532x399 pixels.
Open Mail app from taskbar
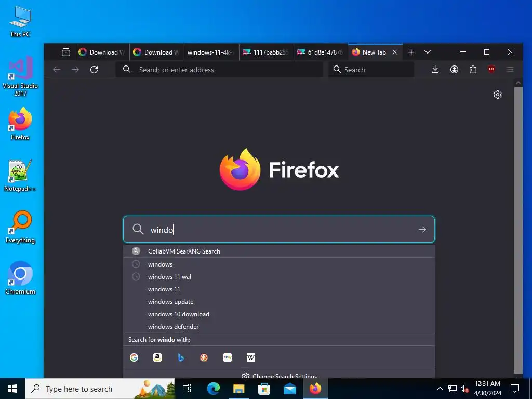point(290,389)
